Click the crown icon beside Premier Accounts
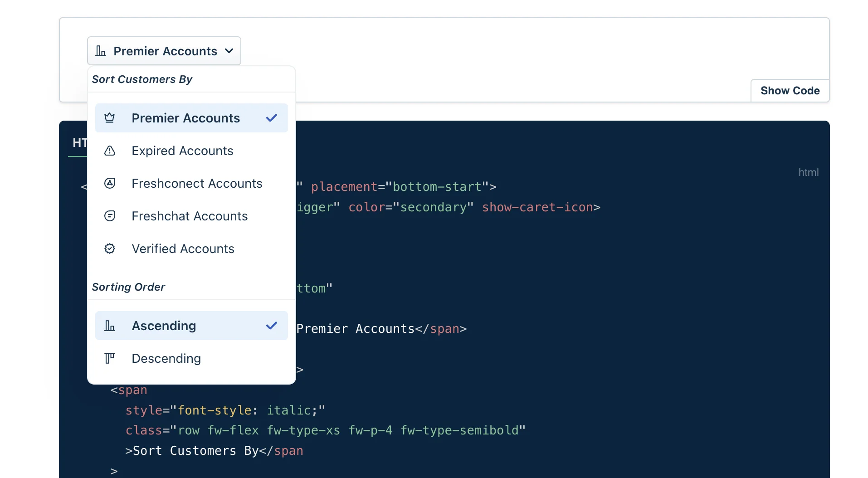 pyautogui.click(x=109, y=118)
